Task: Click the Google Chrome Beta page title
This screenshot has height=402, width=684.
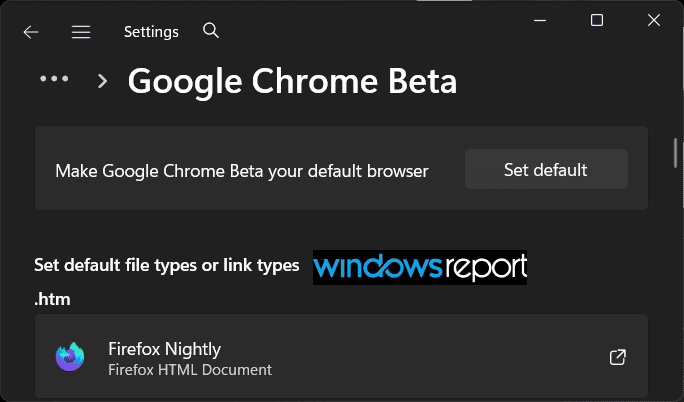Action: pyautogui.click(x=292, y=82)
